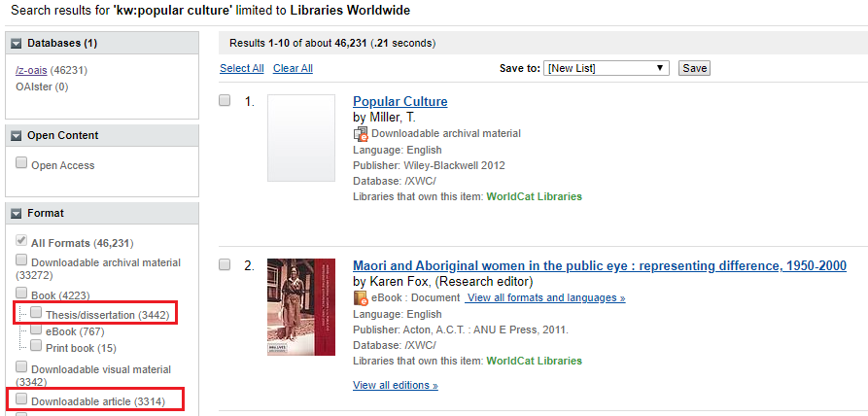Collapse the Format panel arrow
The width and height of the screenshot is (868, 416).
pyautogui.click(x=17, y=213)
